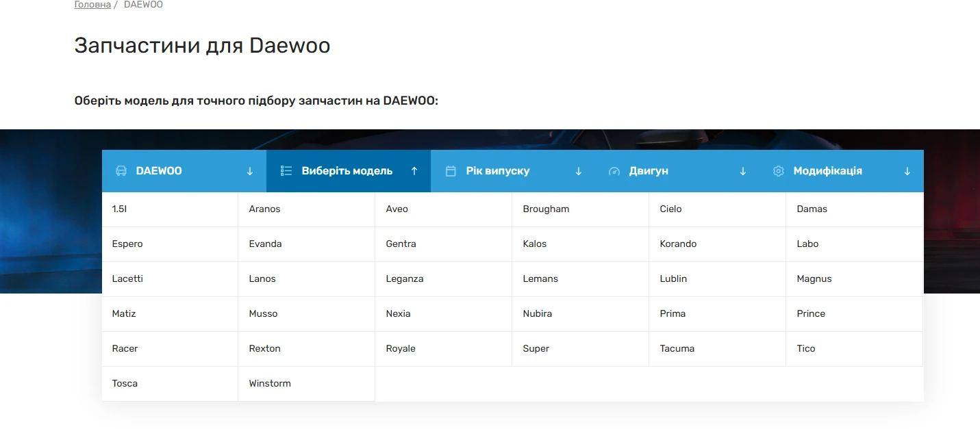Pick the Labo model
The height and width of the screenshot is (429, 980).
click(855, 244)
